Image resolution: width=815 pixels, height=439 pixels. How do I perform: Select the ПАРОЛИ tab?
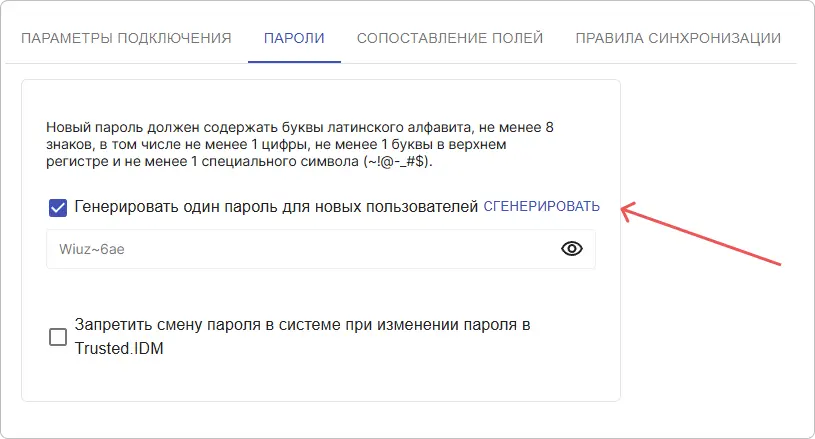tap(294, 38)
